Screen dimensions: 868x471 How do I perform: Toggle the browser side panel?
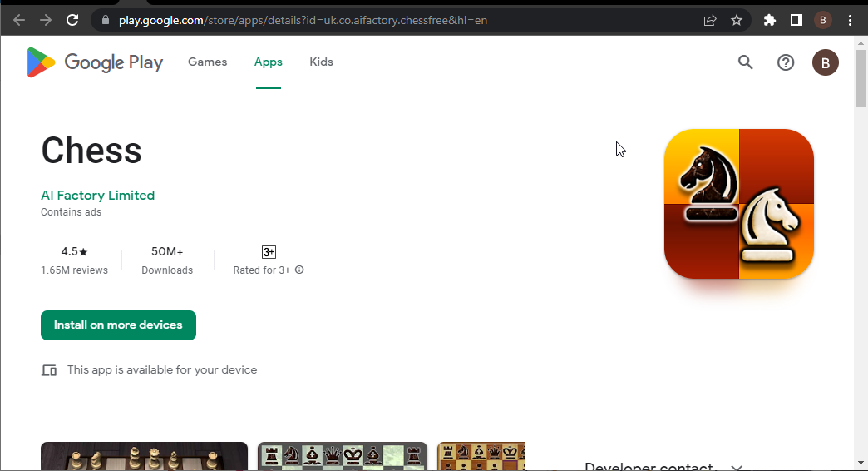(x=796, y=21)
